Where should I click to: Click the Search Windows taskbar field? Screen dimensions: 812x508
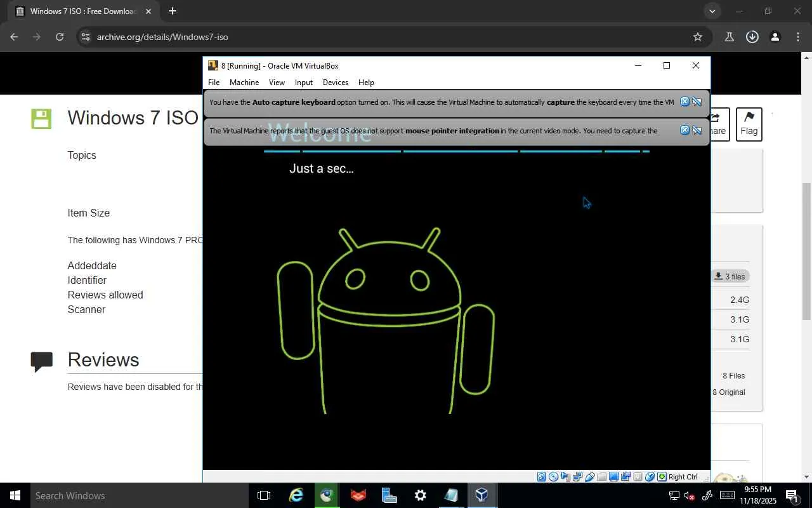(140, 495)
